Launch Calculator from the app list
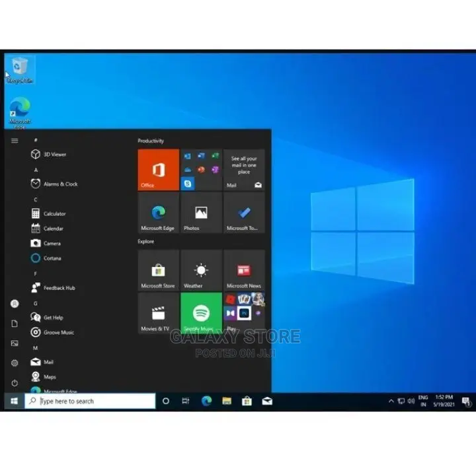Screen dimensions: 476x463 point(48,214)
